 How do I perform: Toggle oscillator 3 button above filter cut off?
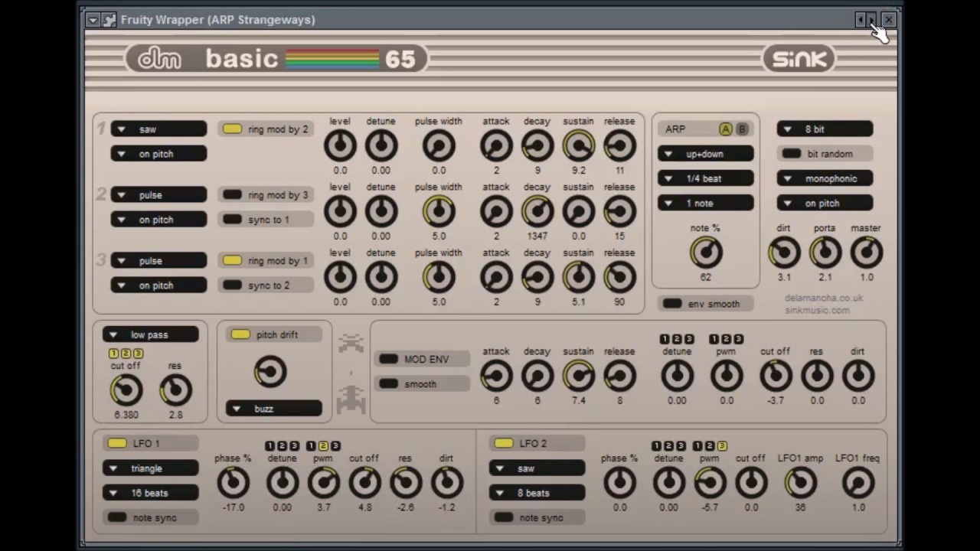pos(139,354)
